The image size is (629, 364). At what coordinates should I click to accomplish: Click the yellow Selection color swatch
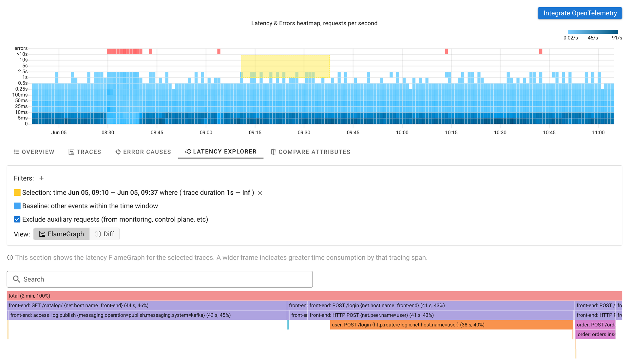(17, 192)
